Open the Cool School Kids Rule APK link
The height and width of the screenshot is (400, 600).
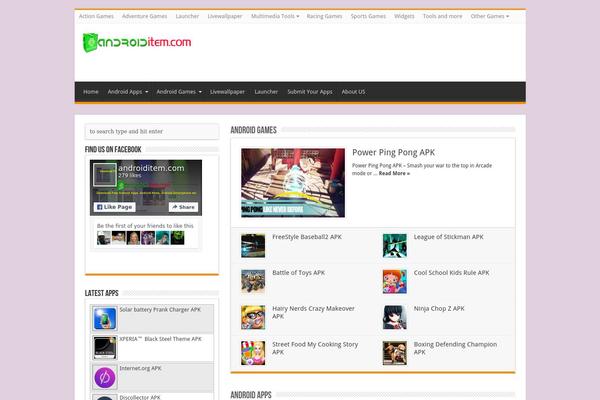[x=452, y=273]
